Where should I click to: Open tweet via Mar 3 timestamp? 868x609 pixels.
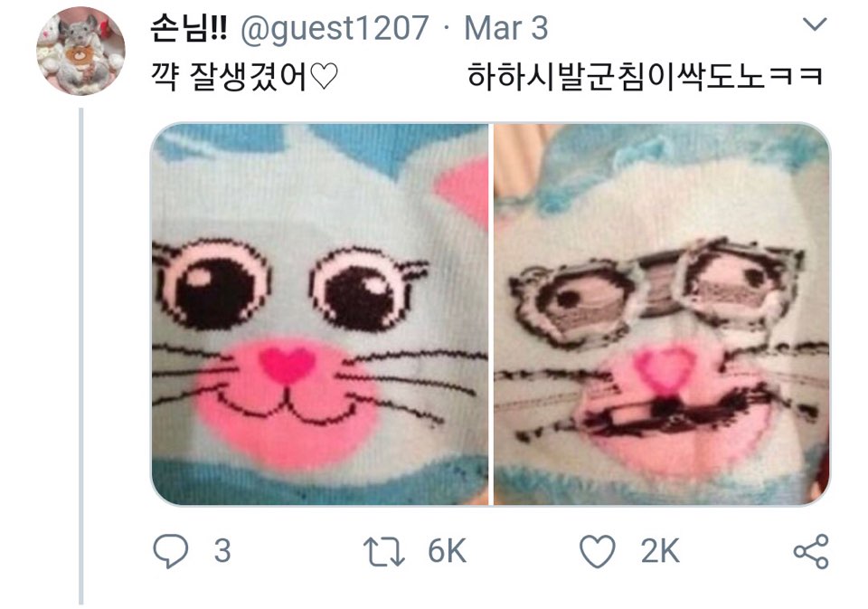coord(506,28)
